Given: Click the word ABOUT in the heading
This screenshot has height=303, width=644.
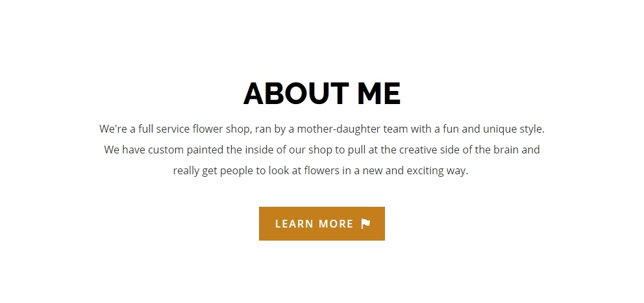Looking at the screenshot, I should coord(296,94).
